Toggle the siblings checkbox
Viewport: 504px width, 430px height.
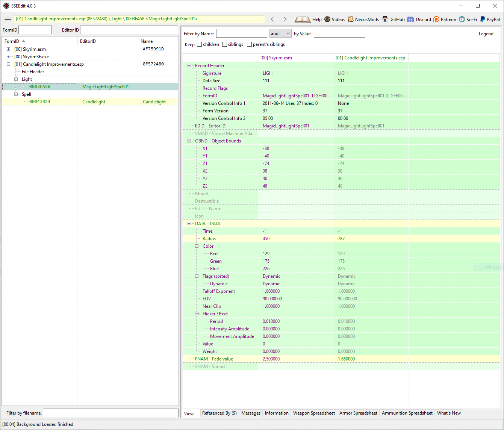click(x=225, y=44)
